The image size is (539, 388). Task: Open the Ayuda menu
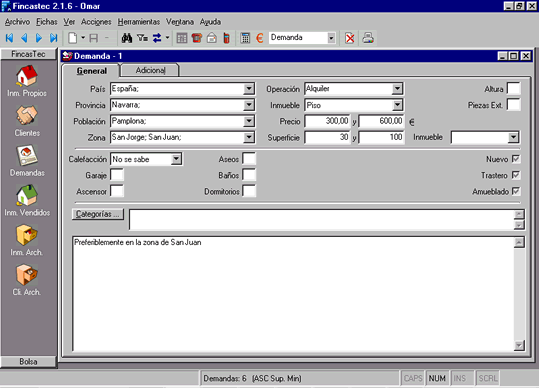(210, 22)
